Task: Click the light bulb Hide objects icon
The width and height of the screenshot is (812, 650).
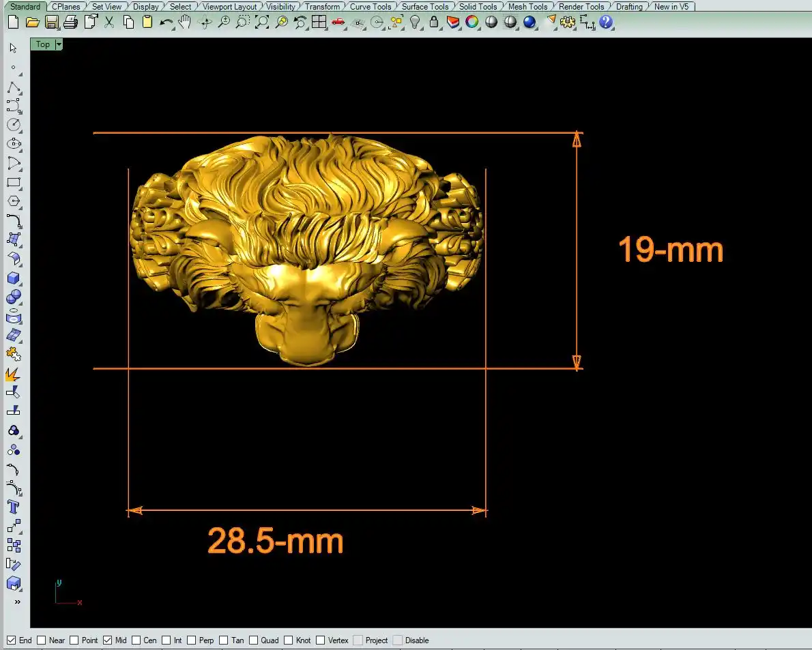Action: coord(415,23)
